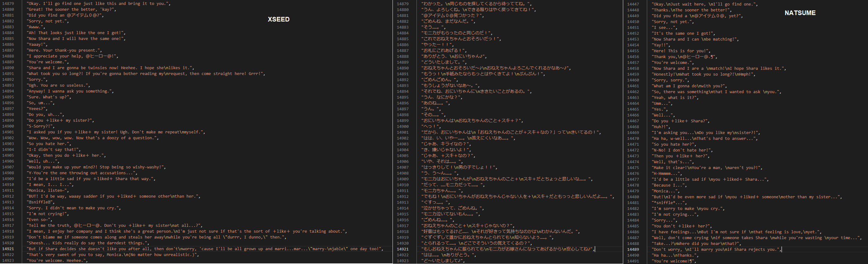This screenshot has width=868, height=264.
Task: Select highlighted line number 14489
Action: (633, 250)
